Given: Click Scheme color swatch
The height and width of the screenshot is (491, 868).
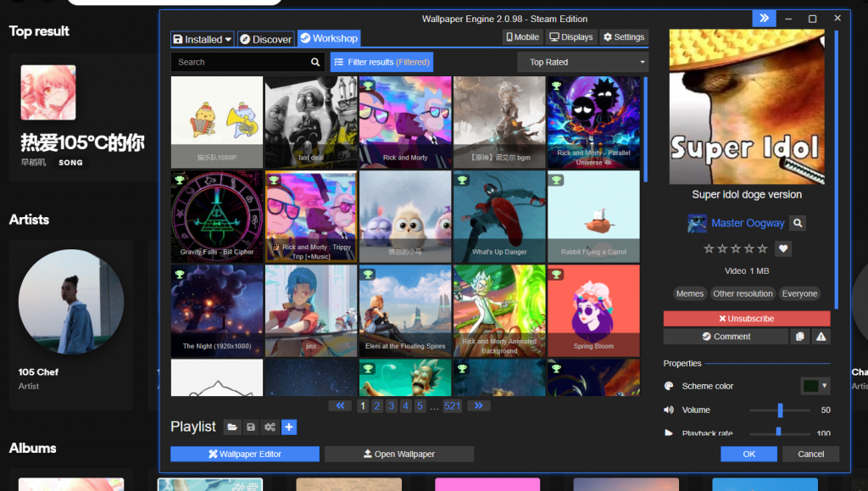Looking at the screenshot, I should pos(811,386).
